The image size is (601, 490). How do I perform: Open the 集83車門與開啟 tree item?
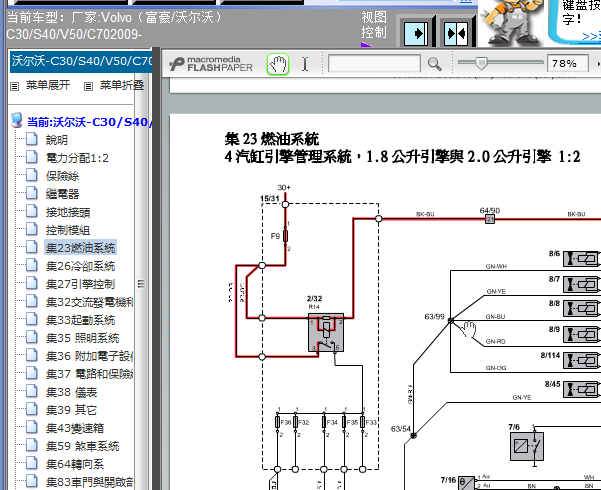[x=89, y=482]
